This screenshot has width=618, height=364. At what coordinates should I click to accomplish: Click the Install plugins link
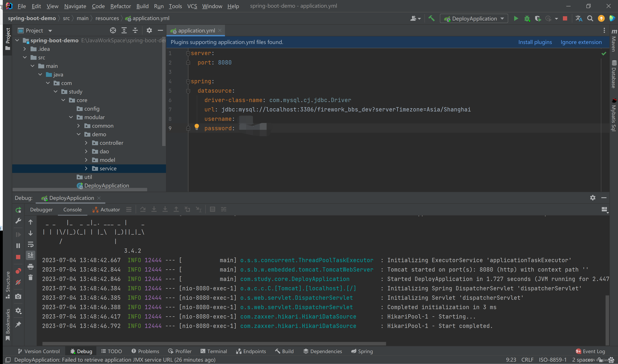point(535,42)
